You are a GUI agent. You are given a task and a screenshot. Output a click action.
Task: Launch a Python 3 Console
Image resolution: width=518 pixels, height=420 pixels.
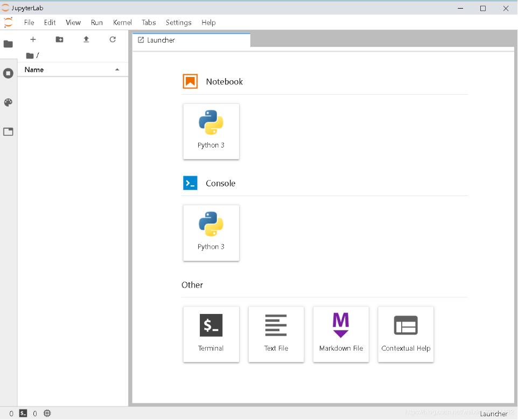tap(211, 233)
